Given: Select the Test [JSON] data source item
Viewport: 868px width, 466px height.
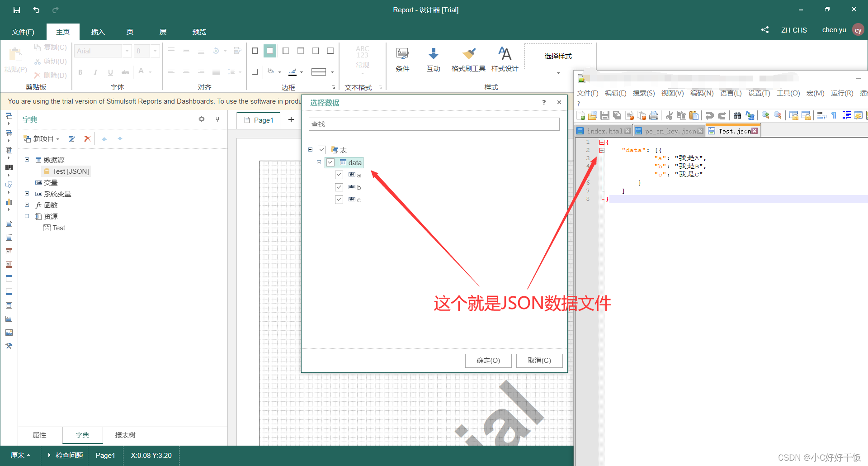Looking at the screenshot, I should 66,171.
